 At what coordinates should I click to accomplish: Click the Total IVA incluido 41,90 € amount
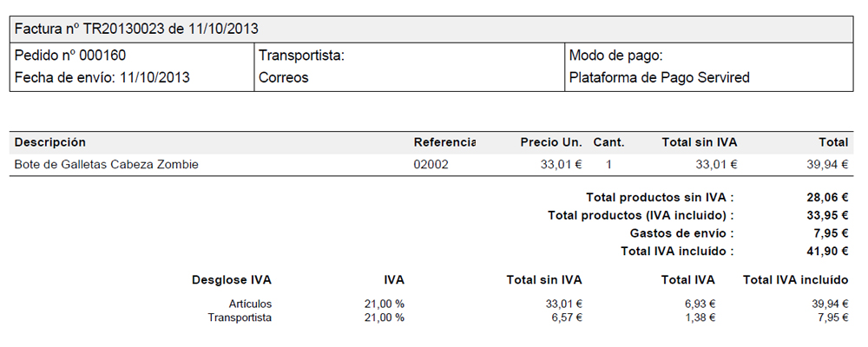click(827, 252)
